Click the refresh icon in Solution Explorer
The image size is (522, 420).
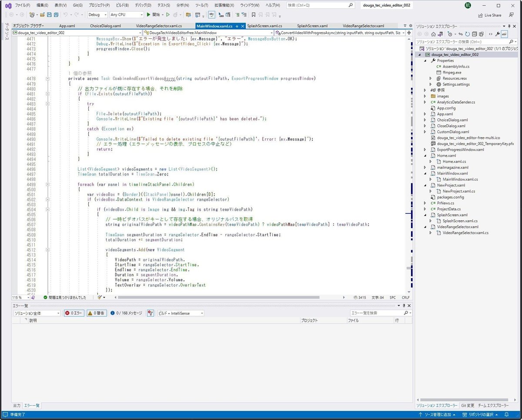[467, 34]
